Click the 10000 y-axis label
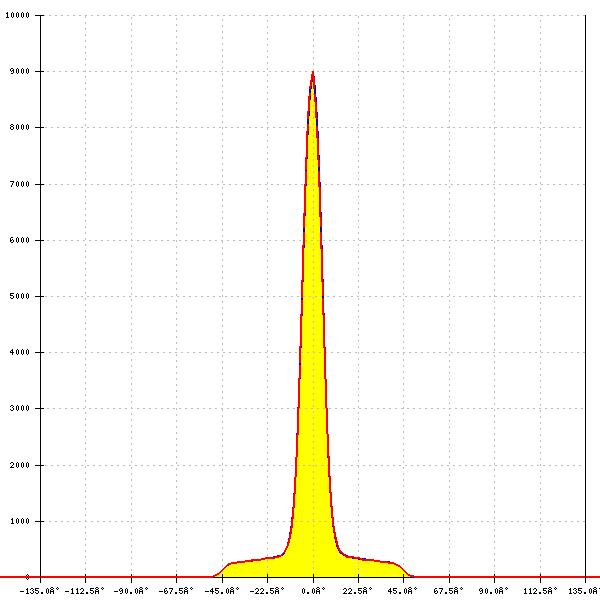The width and height of the screenshot is (600, 600). tap(16, 15)
